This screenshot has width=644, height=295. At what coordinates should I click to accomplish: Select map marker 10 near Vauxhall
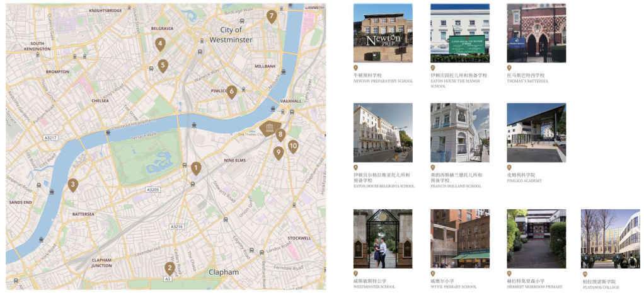293,146
